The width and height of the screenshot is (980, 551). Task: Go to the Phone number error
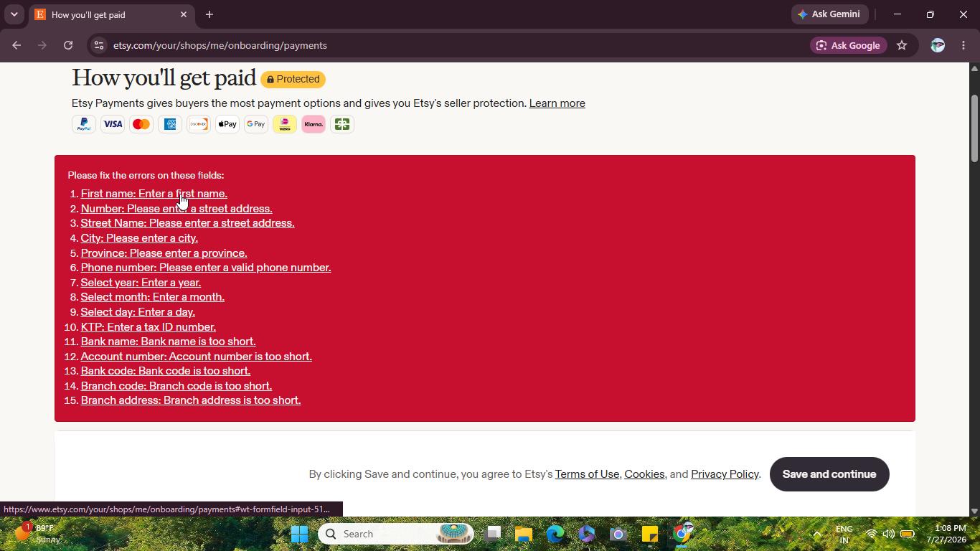coord(206,268)
